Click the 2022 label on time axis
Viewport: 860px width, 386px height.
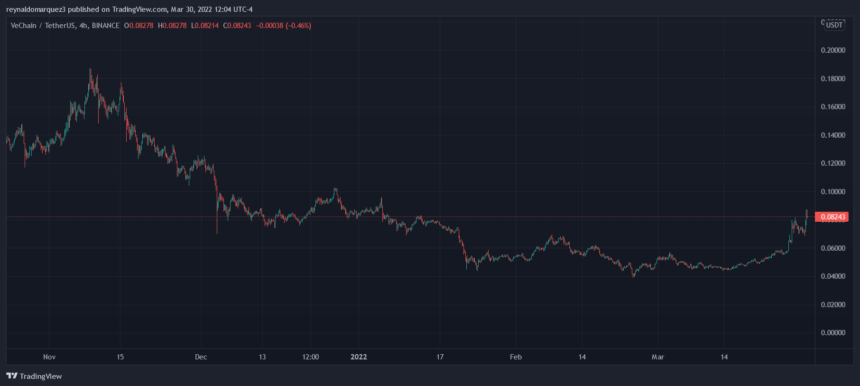pos(359,357)
